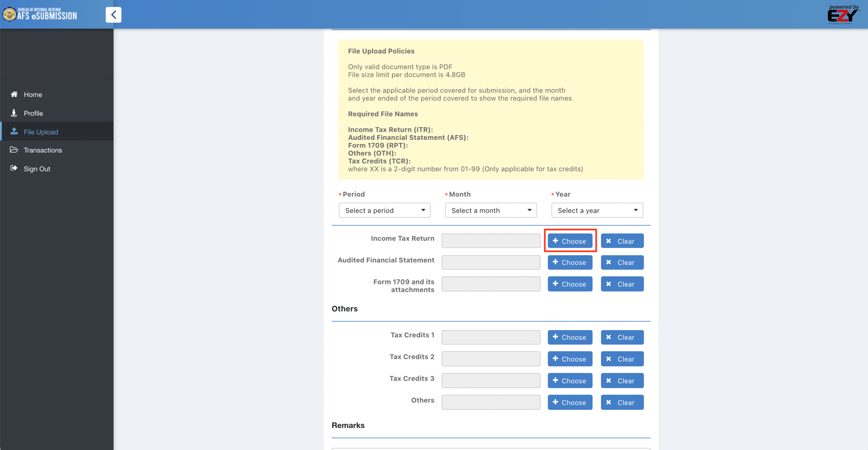868x450 pixels.
Task: Select the Profile menu entry
Action: click(x=33, y=113)
